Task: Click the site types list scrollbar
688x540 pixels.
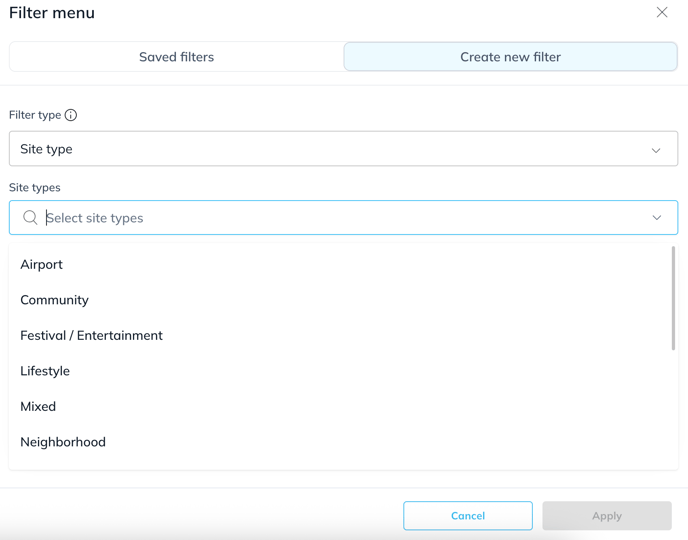Action: click(x=673, y=300)
